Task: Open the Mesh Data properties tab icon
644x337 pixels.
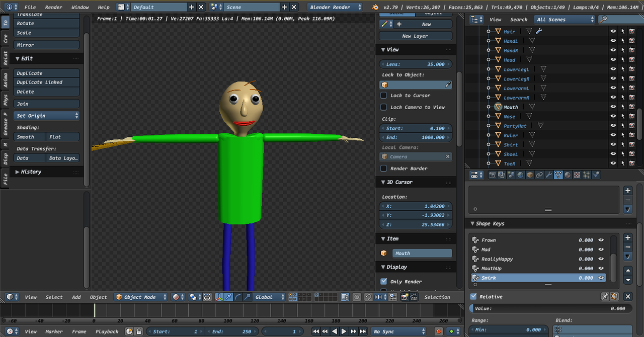Action: coord(558,175)
